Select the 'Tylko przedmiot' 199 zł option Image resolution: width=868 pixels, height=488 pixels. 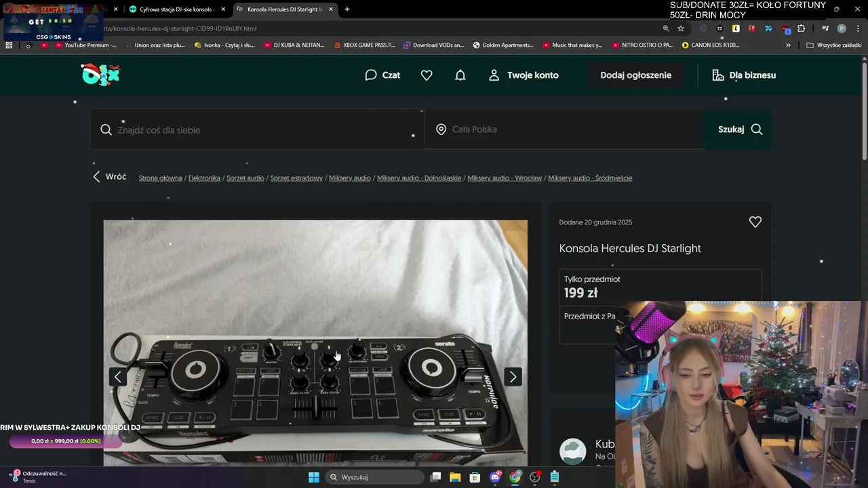pos(660,287)
